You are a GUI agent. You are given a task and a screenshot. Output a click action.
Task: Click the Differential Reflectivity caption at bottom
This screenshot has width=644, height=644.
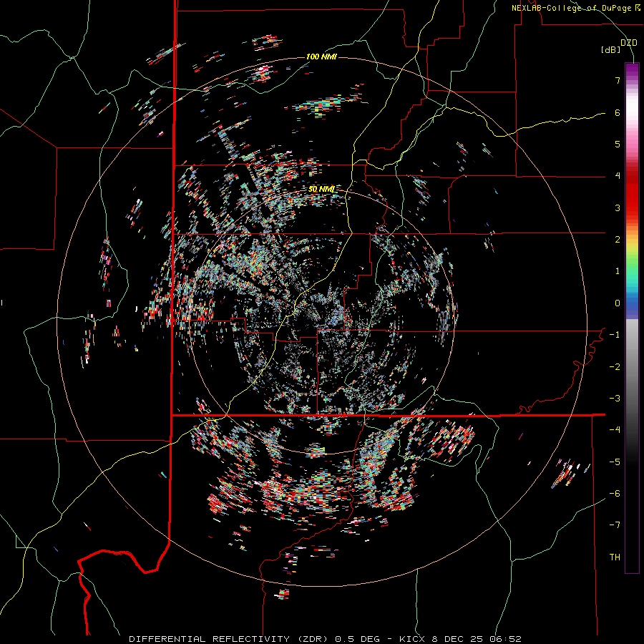pos(325,639)
